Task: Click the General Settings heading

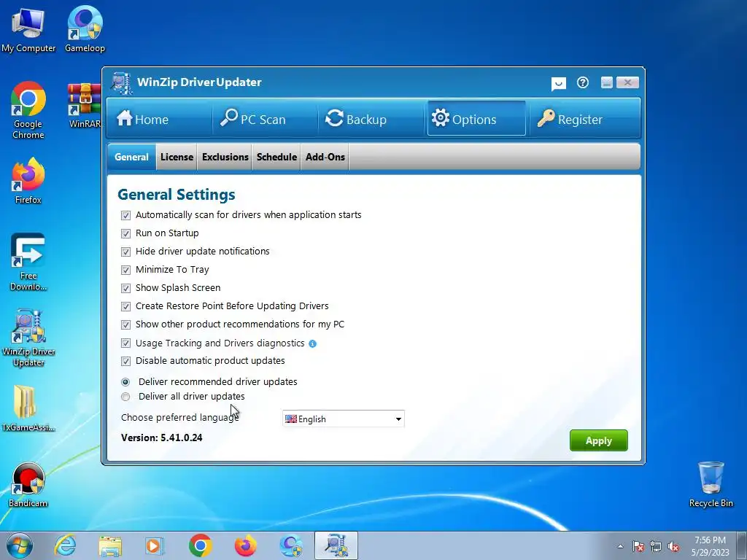Action: tap(177, 194)
